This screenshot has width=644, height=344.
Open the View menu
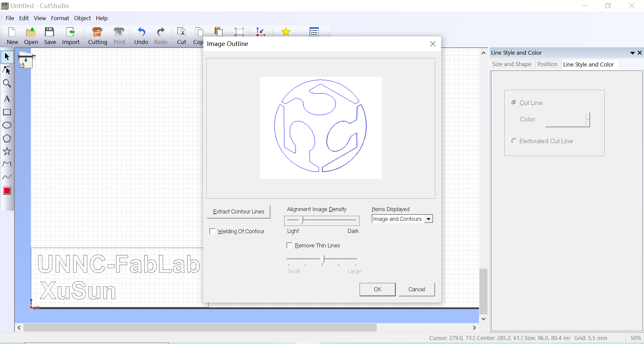click(40, 18)
